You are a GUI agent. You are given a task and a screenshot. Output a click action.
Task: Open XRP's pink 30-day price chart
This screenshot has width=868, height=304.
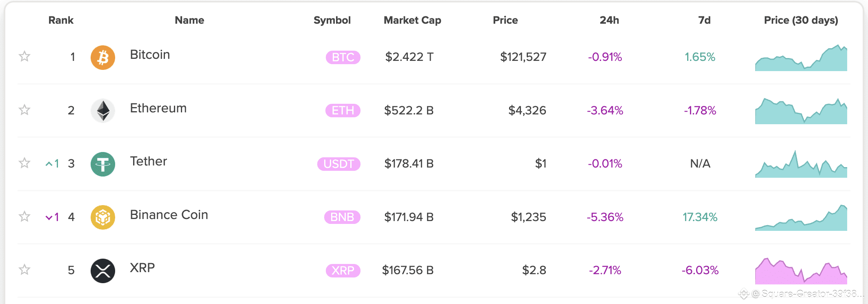click(x=801, y=271)
